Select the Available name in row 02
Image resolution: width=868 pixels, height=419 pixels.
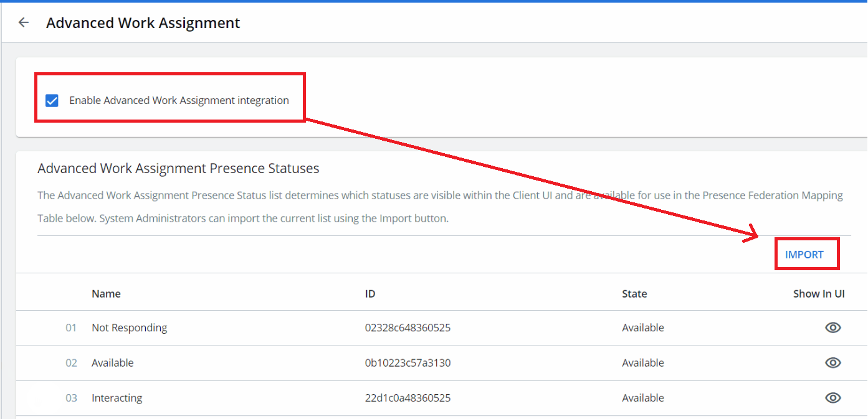(x=112, y=363)
